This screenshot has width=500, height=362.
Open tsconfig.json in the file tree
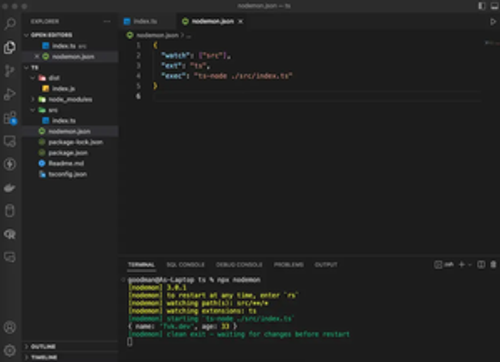(70, 174)
